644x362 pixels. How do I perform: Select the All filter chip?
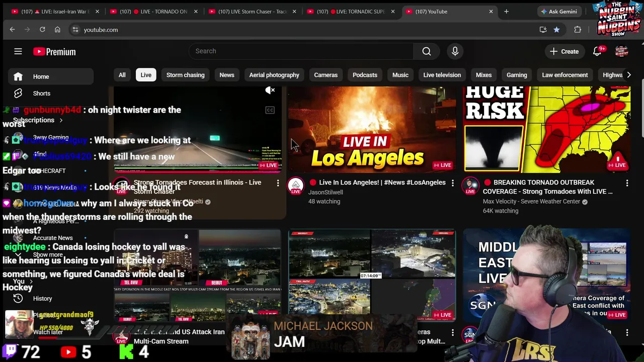coord(122,75)
